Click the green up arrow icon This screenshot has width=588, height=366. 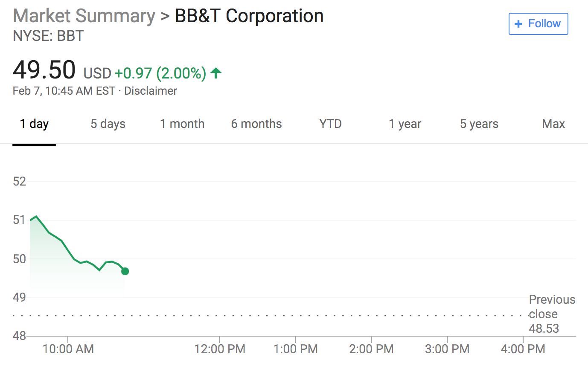coord(216,73)
